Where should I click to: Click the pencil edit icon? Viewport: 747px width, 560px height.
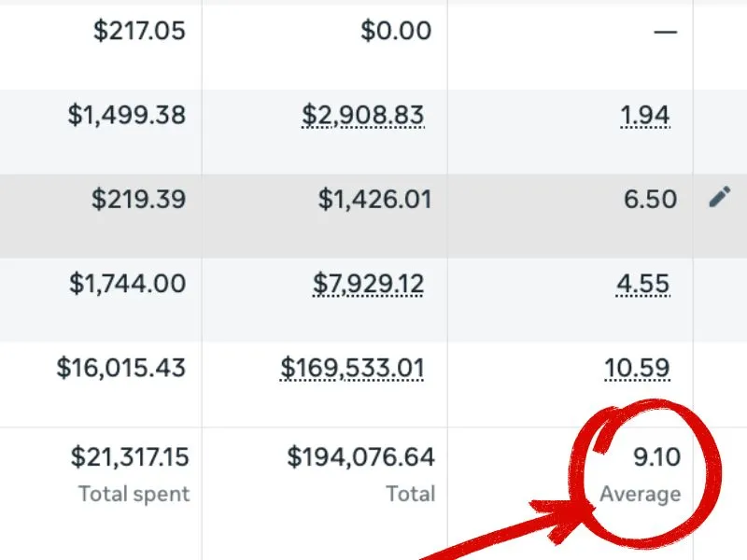point(719,197)
